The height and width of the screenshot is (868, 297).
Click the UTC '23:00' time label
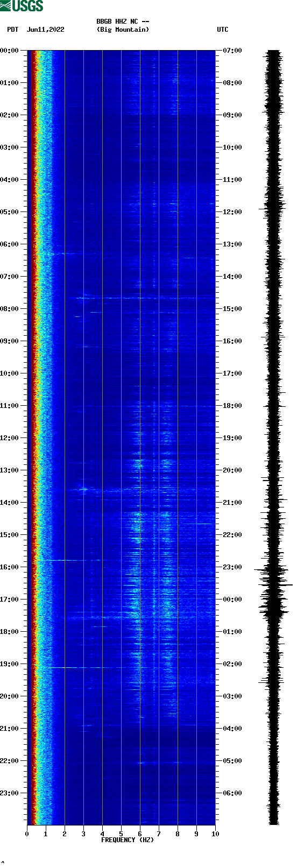click(232, 567)
